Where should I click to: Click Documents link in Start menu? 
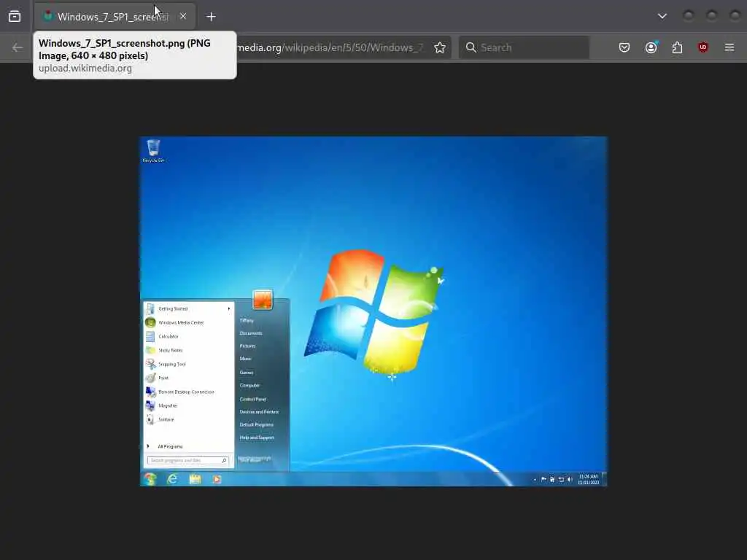tap(251, 333)
